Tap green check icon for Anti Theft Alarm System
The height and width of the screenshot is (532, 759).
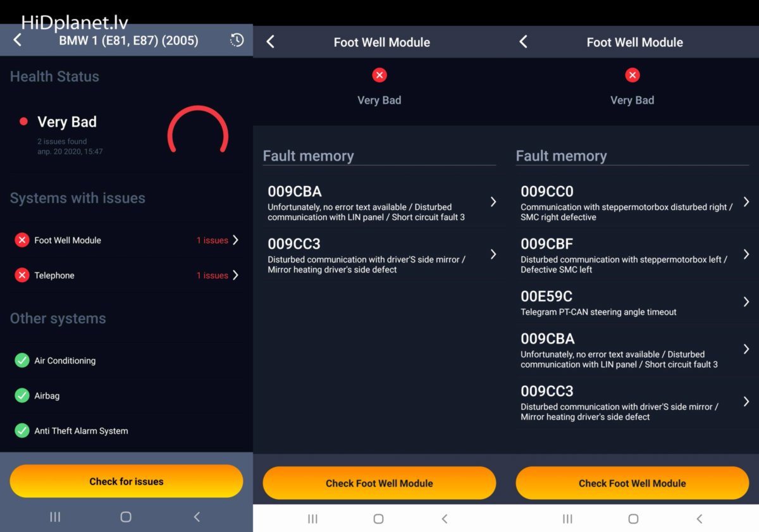(x=22, y=431)
